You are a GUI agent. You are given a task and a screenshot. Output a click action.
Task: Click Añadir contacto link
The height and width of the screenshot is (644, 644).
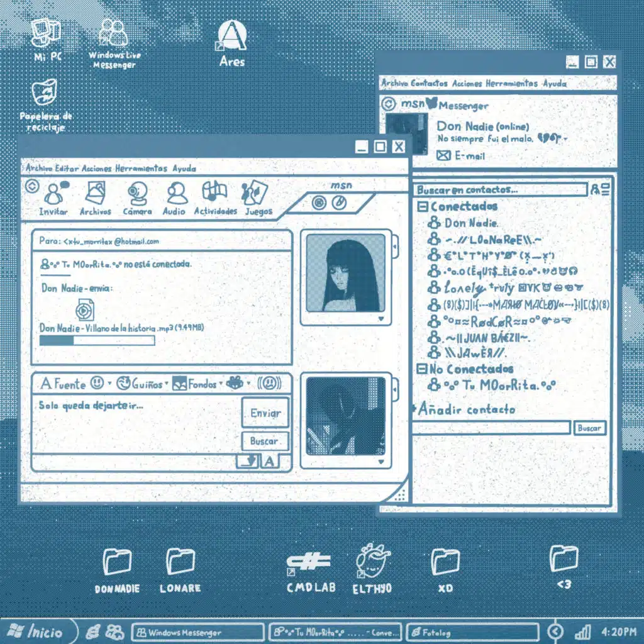point(467,409)
